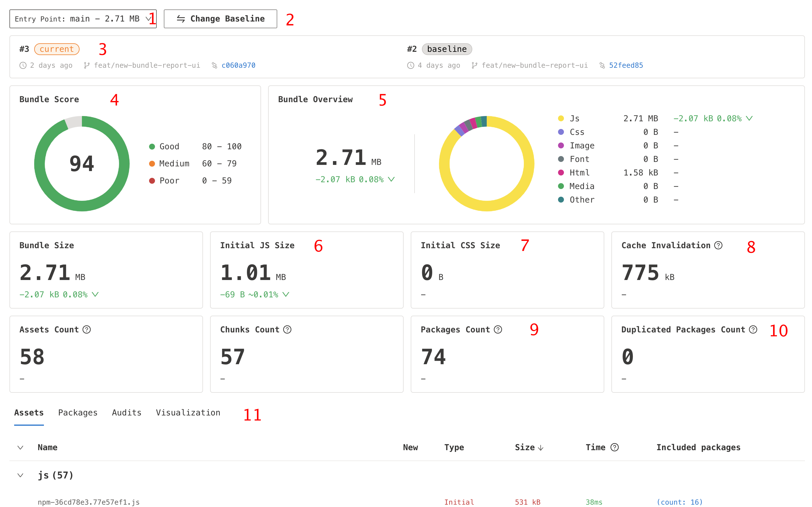Click the bundle score value 94
Image resolution: width=812 pixels, height=507 pixels.
(x=82, y=164)
